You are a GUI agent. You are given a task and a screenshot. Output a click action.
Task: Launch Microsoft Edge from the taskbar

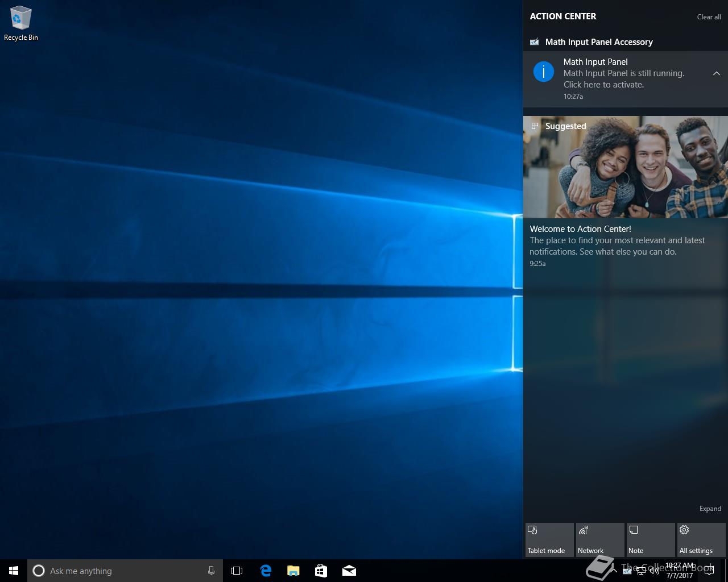point(266,571)
